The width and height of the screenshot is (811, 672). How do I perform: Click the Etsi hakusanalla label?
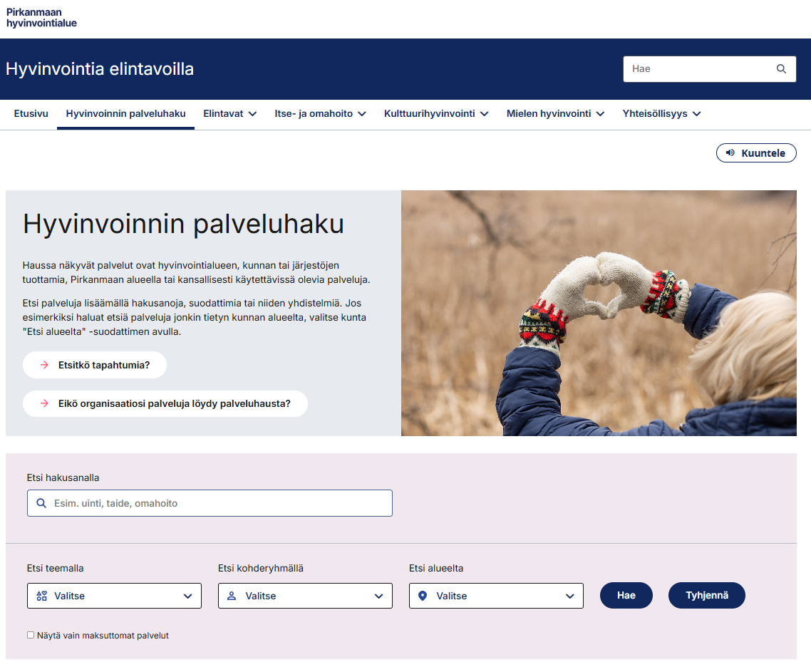[63, 477]
